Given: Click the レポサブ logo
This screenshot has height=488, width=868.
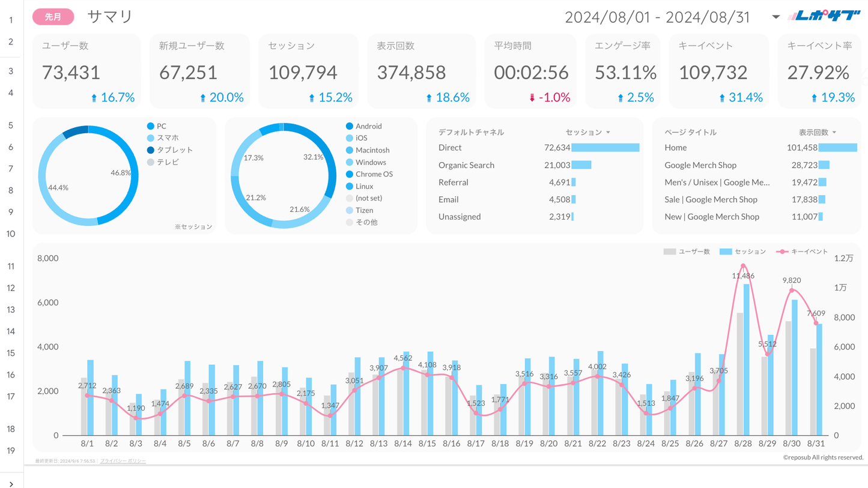Looking at the screenshot, I should click(x=824, y=17).
